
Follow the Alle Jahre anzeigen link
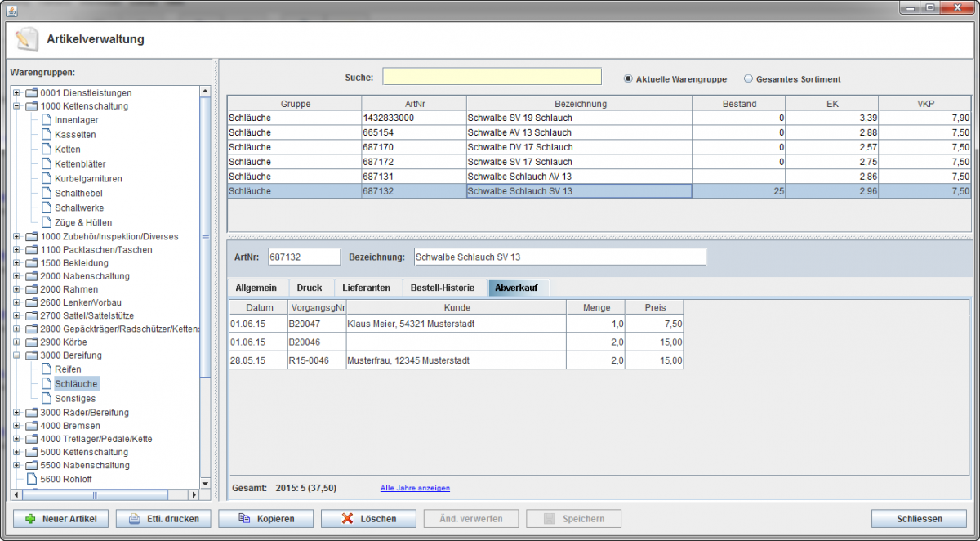point(415,488)
